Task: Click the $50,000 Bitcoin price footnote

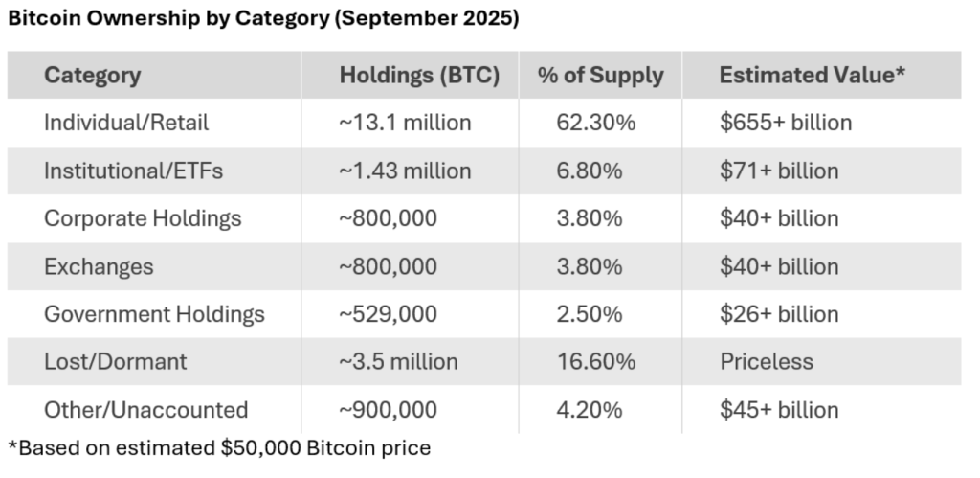Action: [219, 447]
